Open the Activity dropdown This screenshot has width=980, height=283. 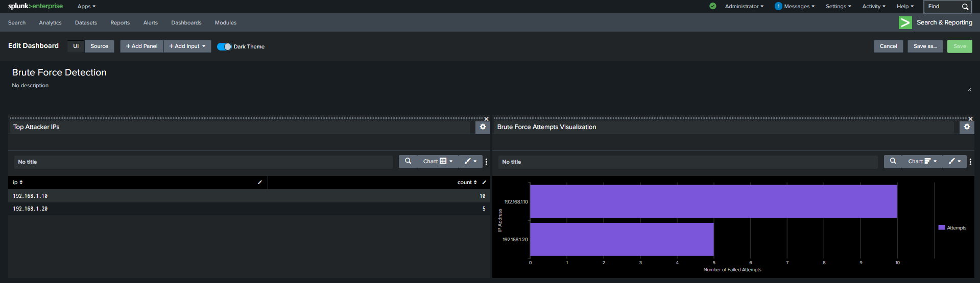click(x=874, y=7)
